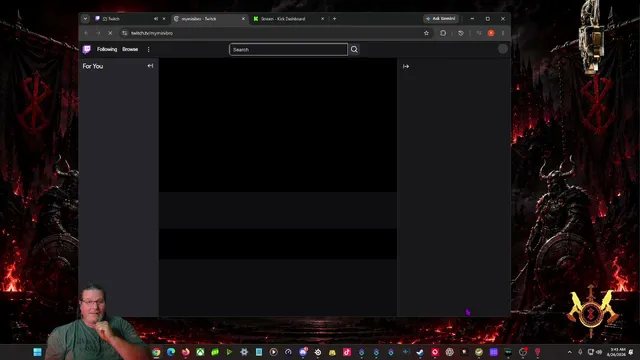Open TikTok app on the taskbar
The height and width of the screenshot is (360, 640).
tap(347, 352)
